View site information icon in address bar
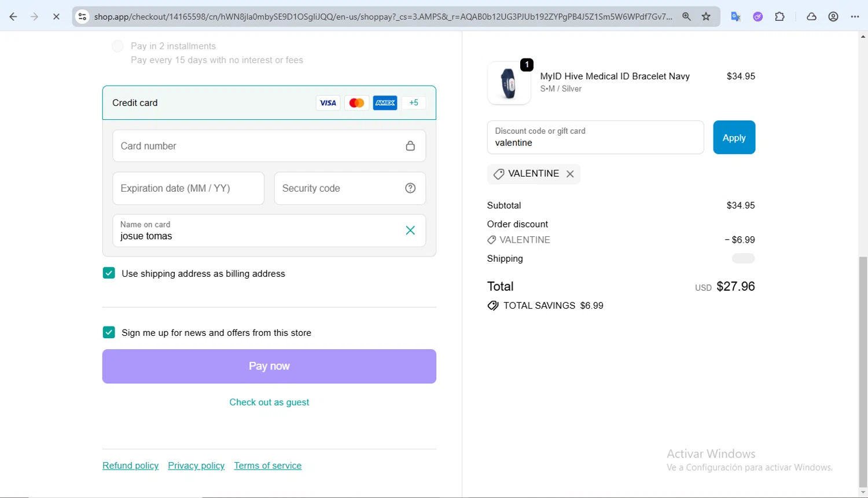The height and width of the screenshot is (498, 868). [83, 17]
